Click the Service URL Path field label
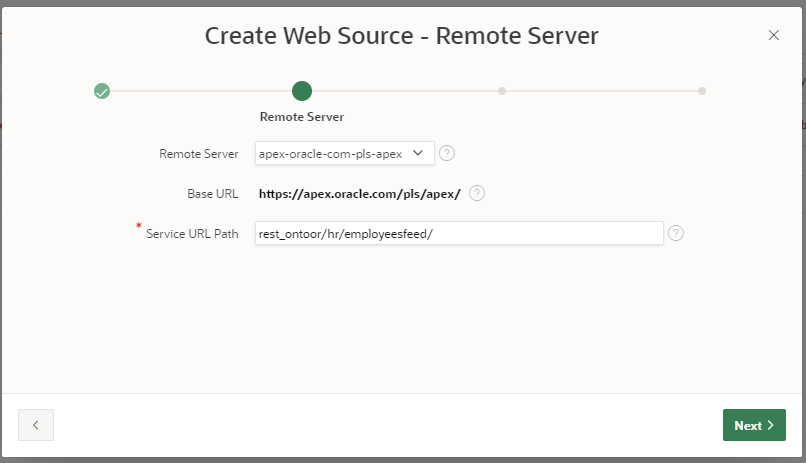 (192, 234)
